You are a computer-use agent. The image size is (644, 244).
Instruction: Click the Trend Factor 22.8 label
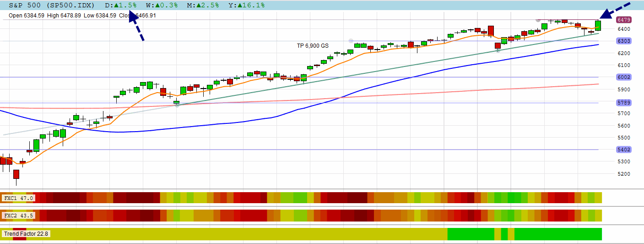pyautogui.click(x=26, y=234)
